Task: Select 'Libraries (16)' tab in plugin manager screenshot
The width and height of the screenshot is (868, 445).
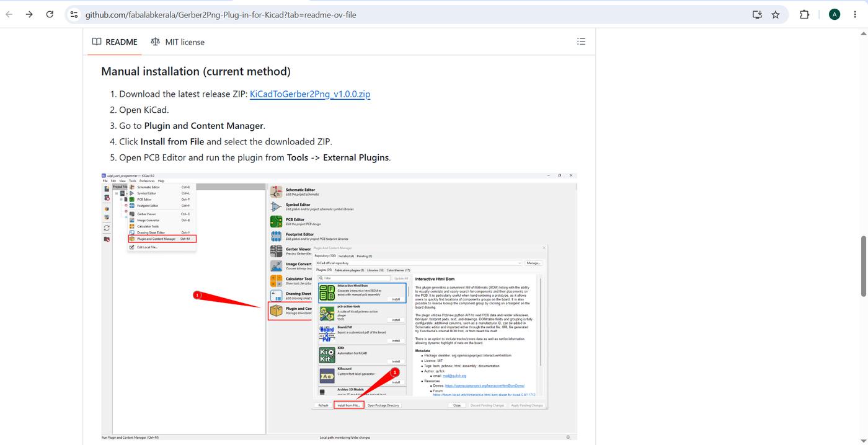Action: 375,270
